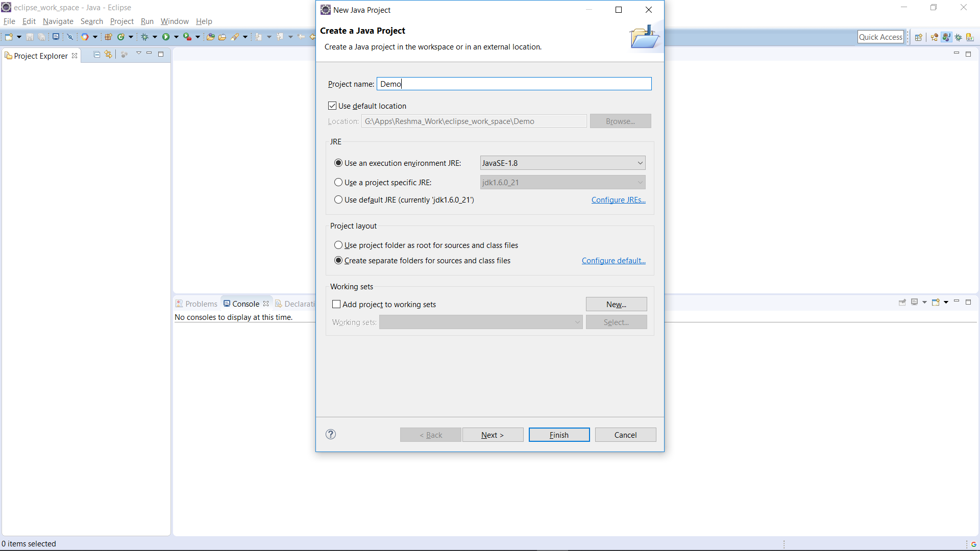Select Create separate folders radio option

point(338,260)
